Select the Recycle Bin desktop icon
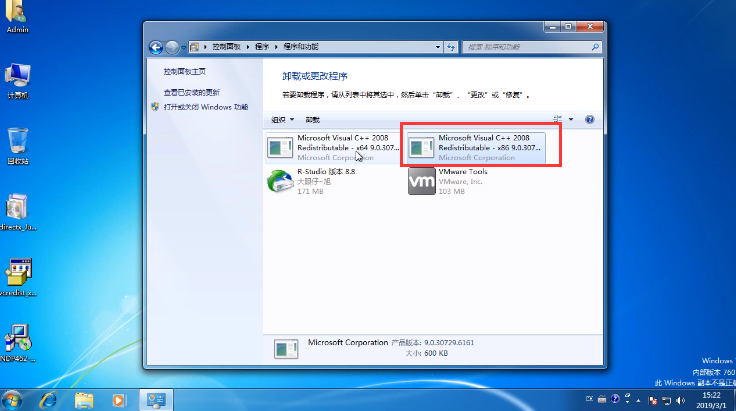 coord(17,146)
